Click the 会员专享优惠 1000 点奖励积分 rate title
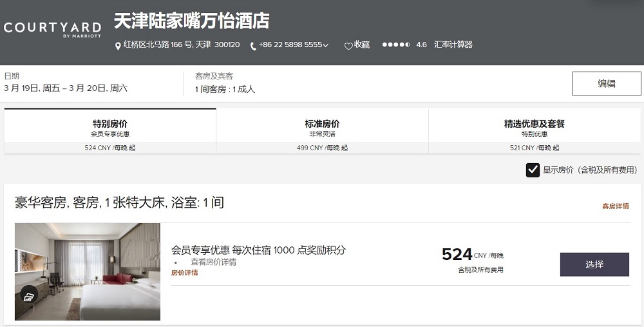 [258, 250]
